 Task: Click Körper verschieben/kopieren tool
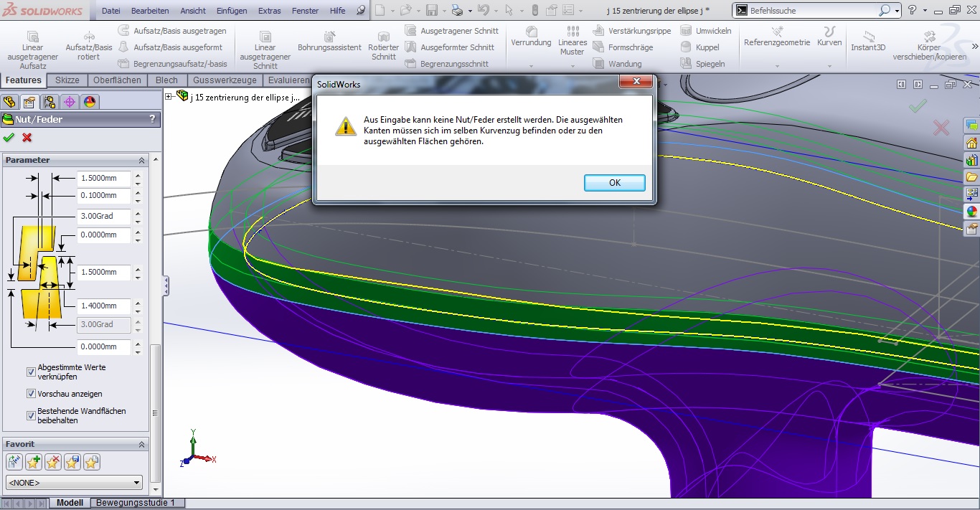coord(928,44)
